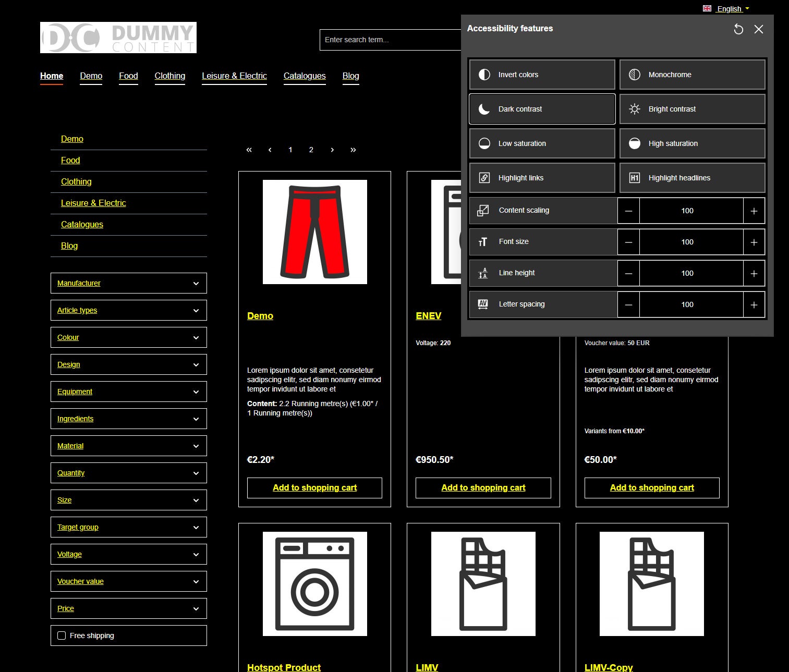Expand the Voltage filter

coord(129,554)
